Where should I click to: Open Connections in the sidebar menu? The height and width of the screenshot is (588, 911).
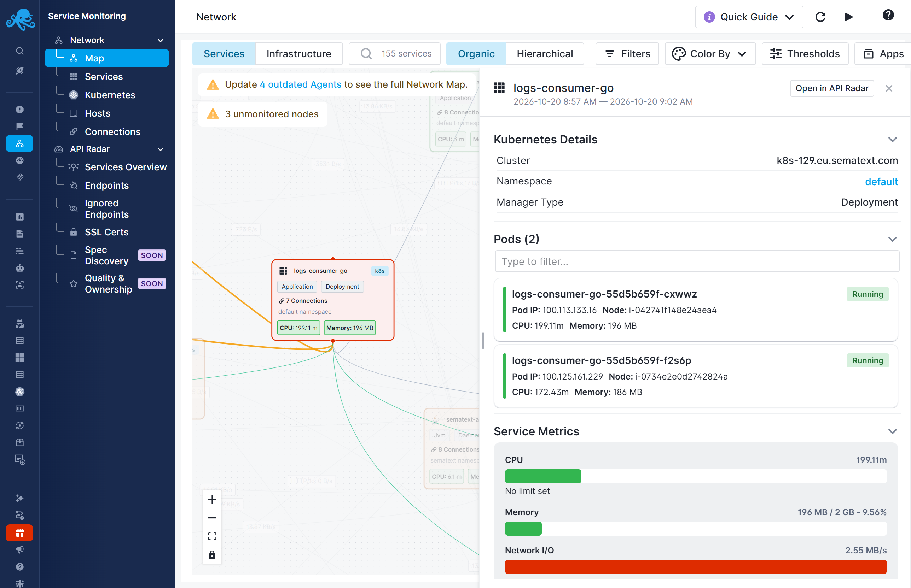(112, 132)
